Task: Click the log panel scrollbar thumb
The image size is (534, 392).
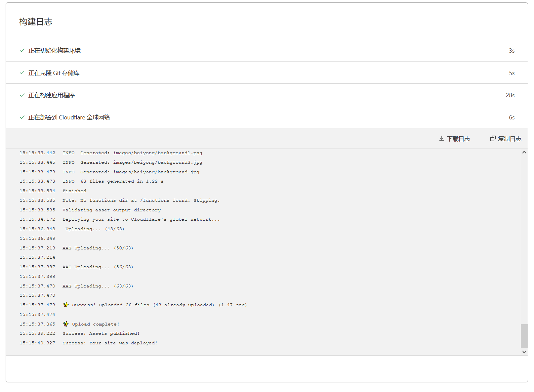Action: point(524,336)
